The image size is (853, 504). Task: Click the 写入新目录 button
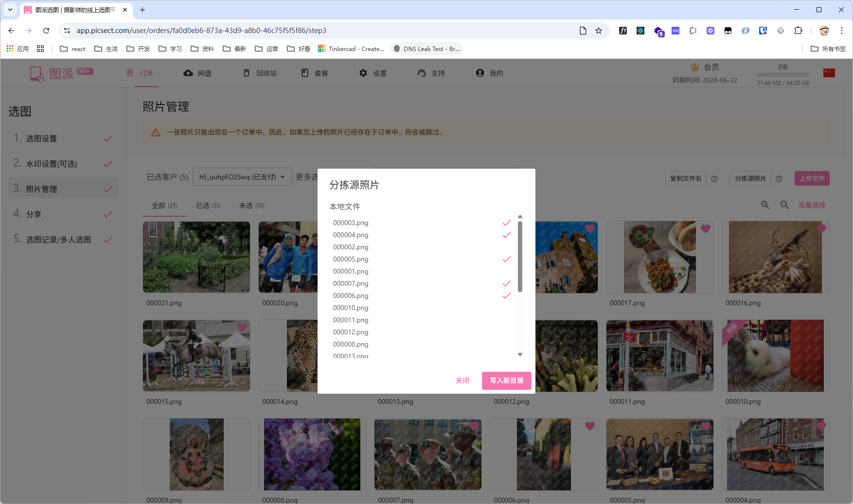coord(506,381)
